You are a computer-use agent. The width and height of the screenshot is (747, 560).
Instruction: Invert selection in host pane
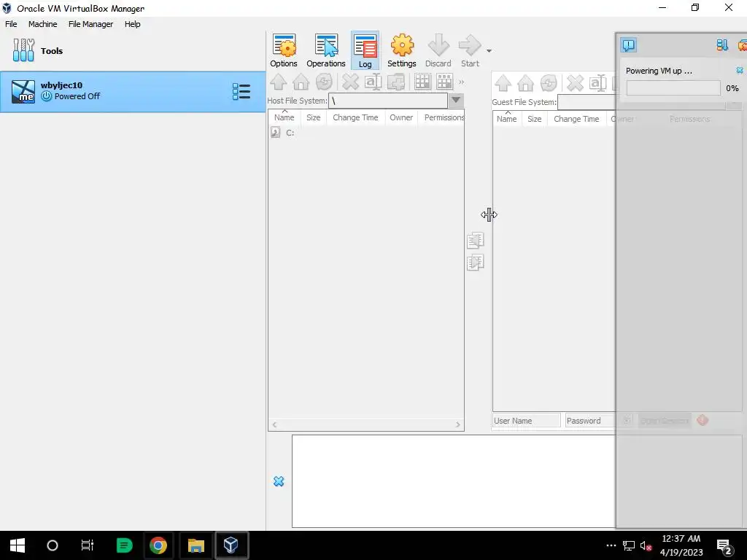tap(444, 82)
